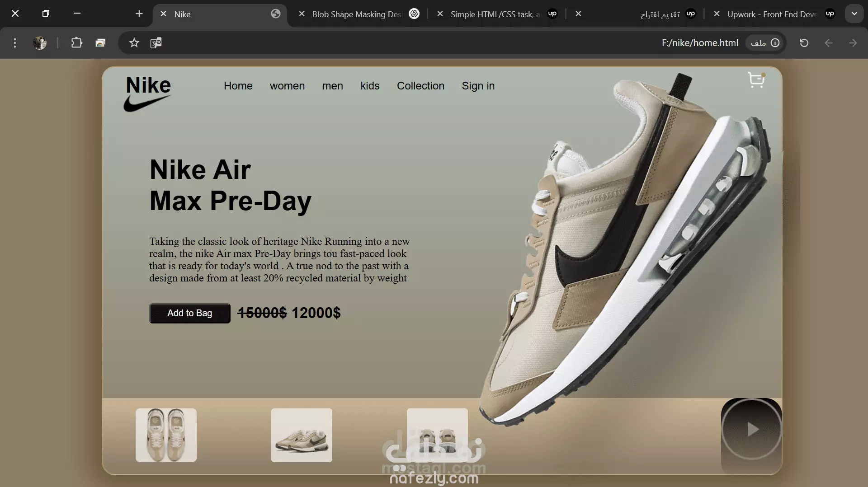Click the Nike swoosh logo
This screenshot has width=868, height=487.
click(x=146, y=103)
